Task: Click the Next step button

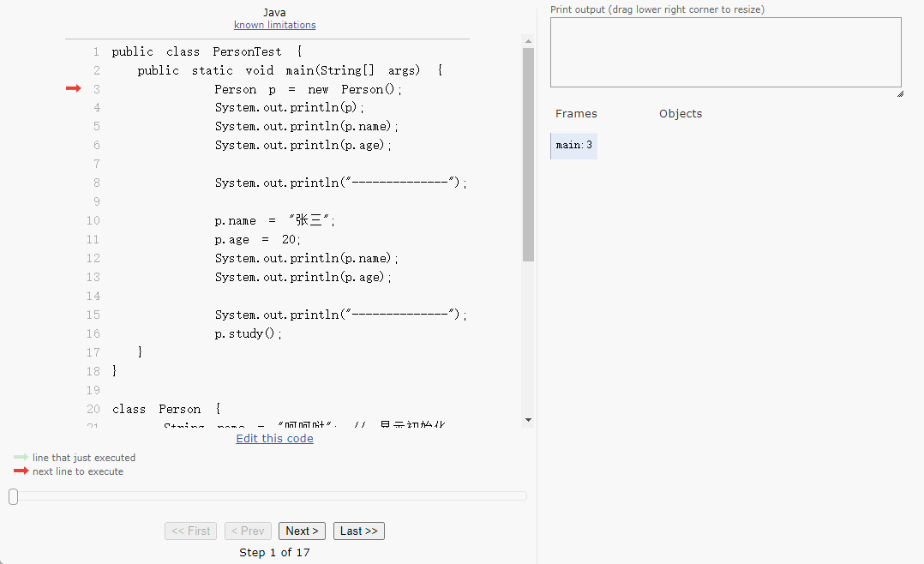Action: (x=302, y=531)
